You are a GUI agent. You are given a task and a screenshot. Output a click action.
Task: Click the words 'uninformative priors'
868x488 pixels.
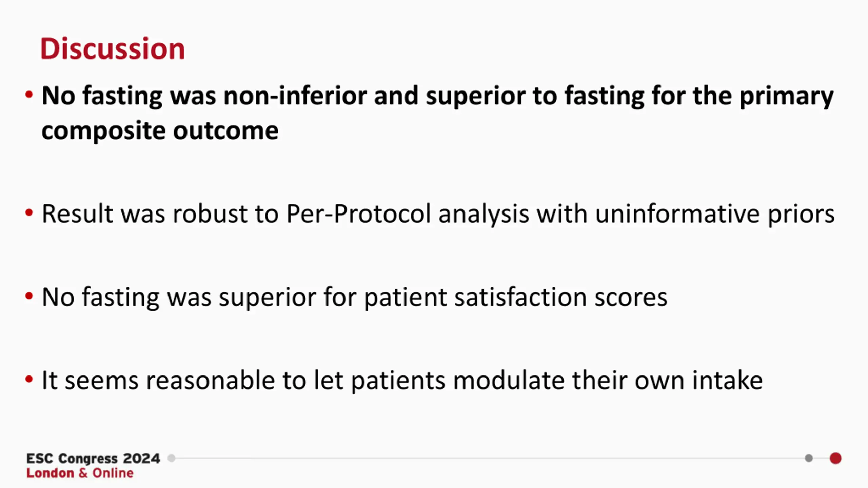point(715,214)
